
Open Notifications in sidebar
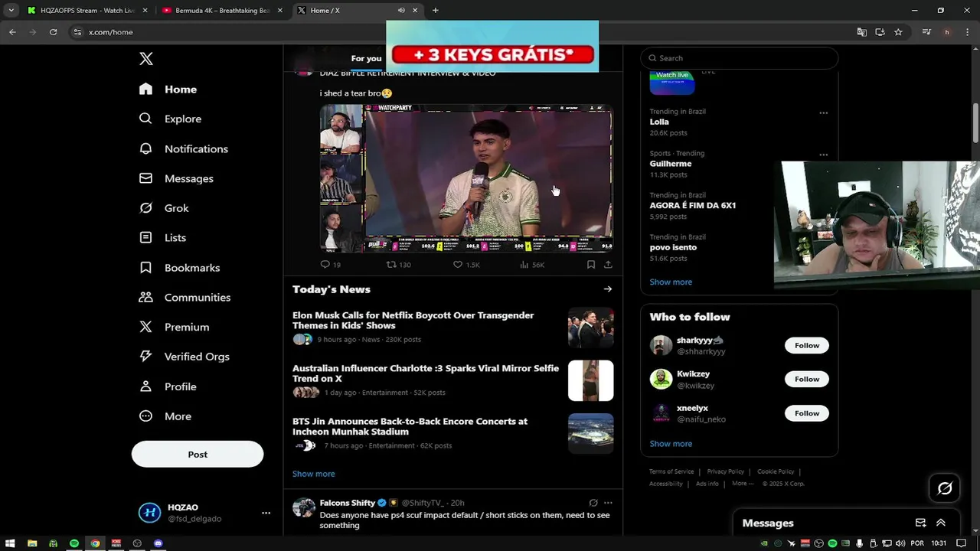pos(184,148)
